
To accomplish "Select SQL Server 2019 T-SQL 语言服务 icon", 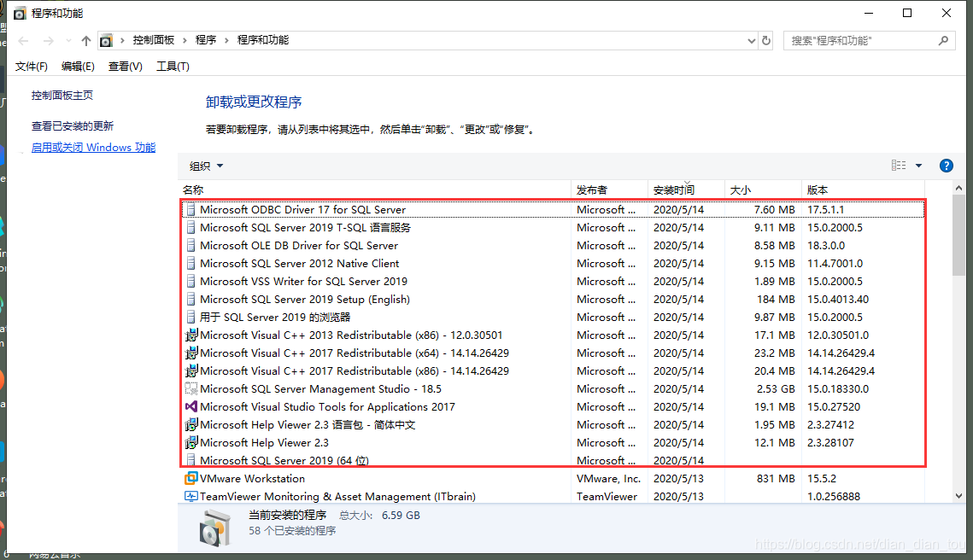I will [x=190, y=228].
